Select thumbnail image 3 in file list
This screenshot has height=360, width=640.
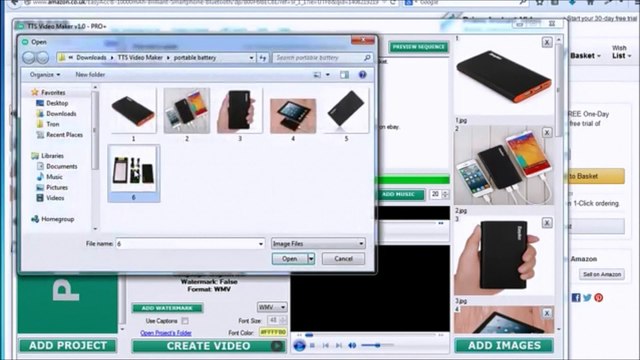240,115
